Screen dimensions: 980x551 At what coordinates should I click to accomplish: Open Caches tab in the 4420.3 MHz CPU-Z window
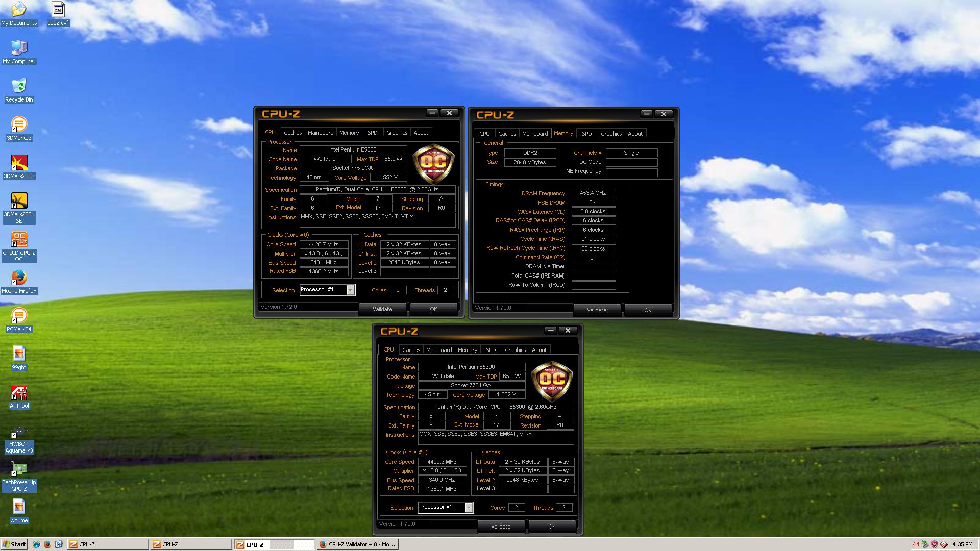pos(411,350)
